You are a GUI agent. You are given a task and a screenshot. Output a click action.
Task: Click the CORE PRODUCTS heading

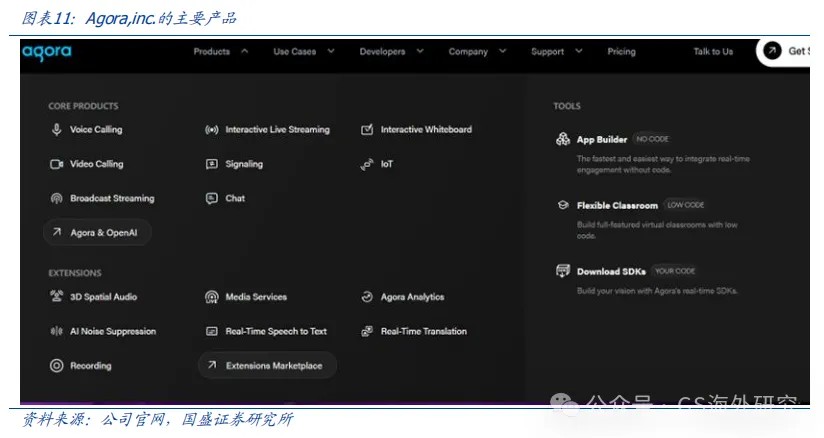[x=83, y=106]
